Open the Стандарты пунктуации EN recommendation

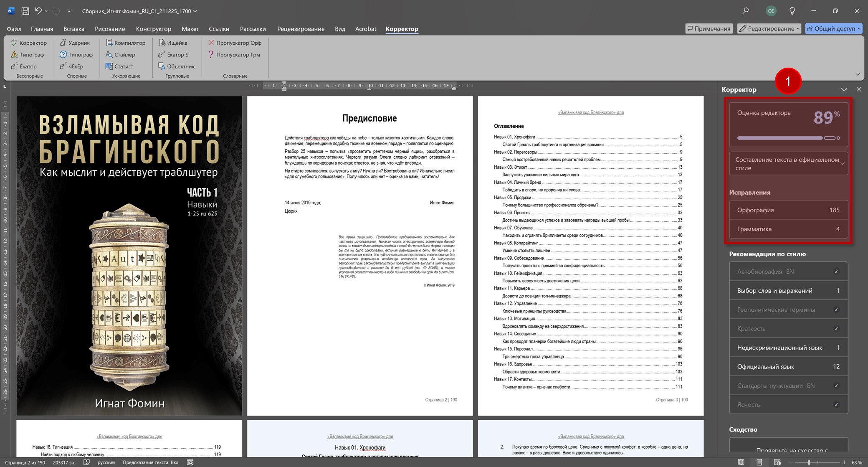788,386
